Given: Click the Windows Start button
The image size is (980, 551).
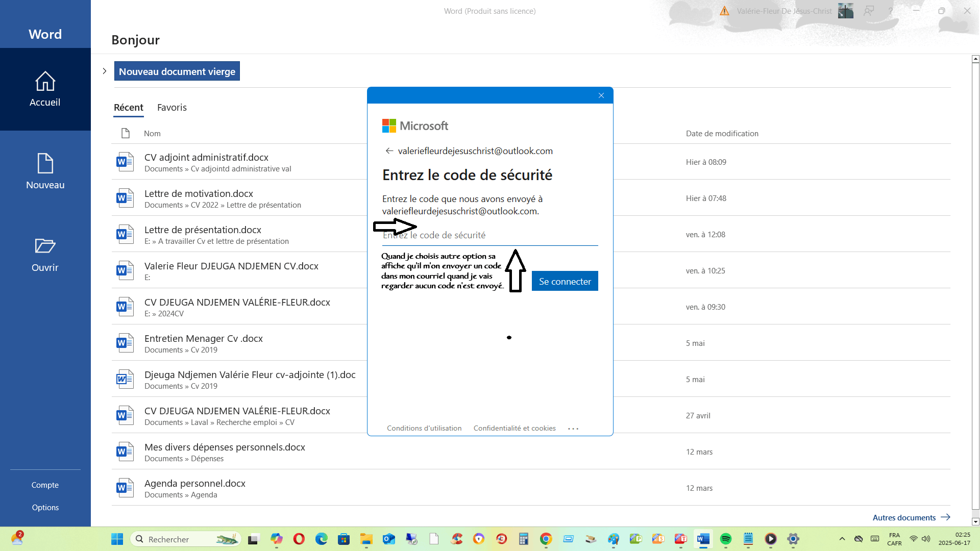Looking at the screenshot, I should pos(117,539).
